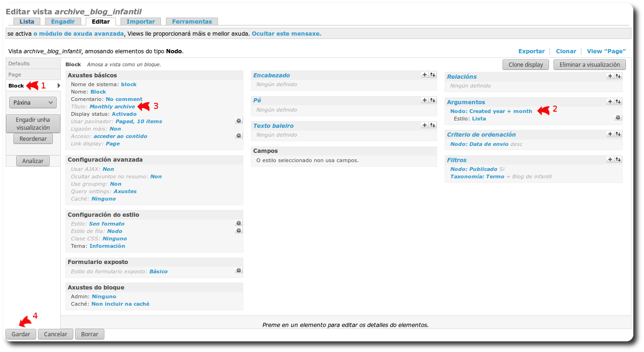Open the exposed form style gear icon
The height and width of the screenshot is (352, 644).
tap(239, 270)
